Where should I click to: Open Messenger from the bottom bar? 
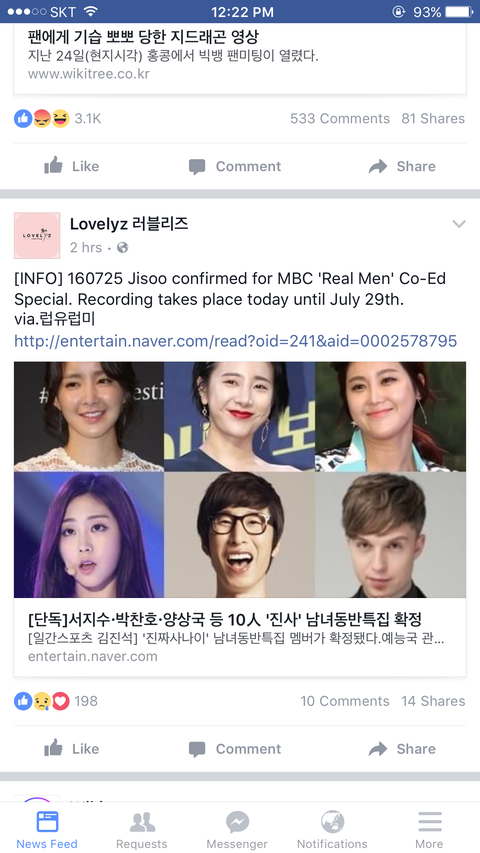(x=237, y=830)
